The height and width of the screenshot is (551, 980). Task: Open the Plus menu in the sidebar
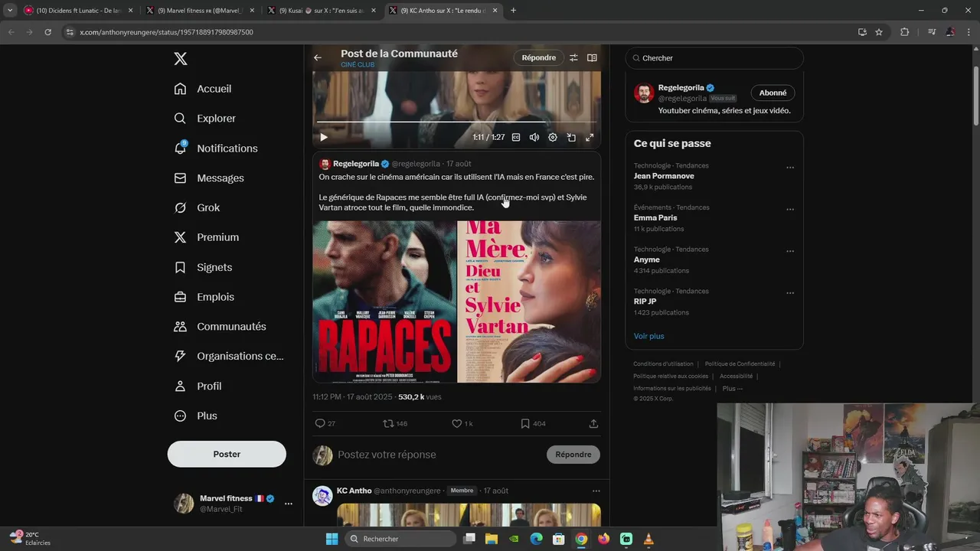[195, 416]
